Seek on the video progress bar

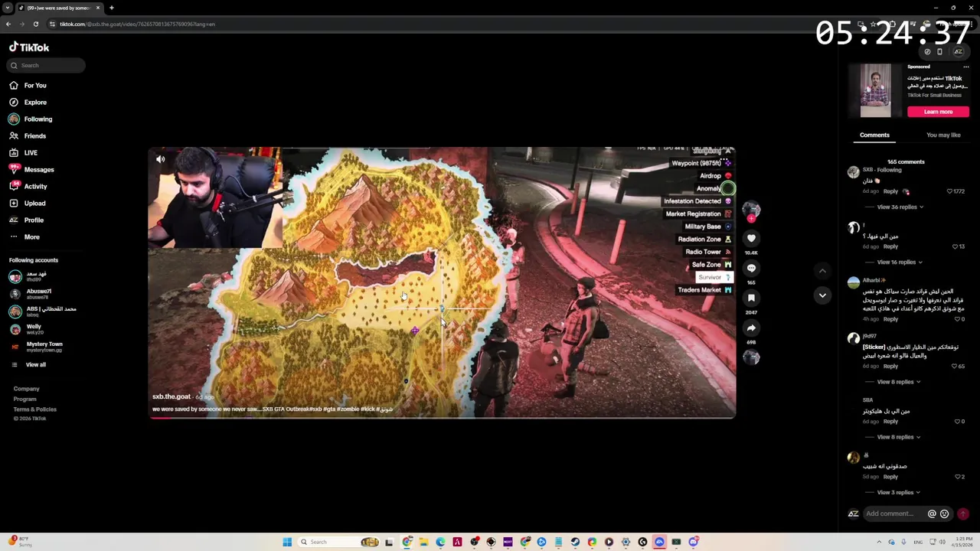(442, 417)
